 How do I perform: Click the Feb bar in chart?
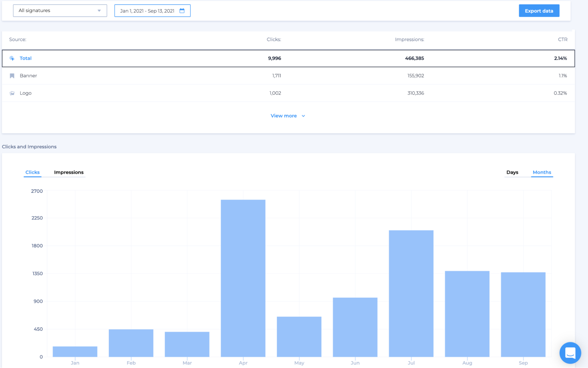click(131, 343)
